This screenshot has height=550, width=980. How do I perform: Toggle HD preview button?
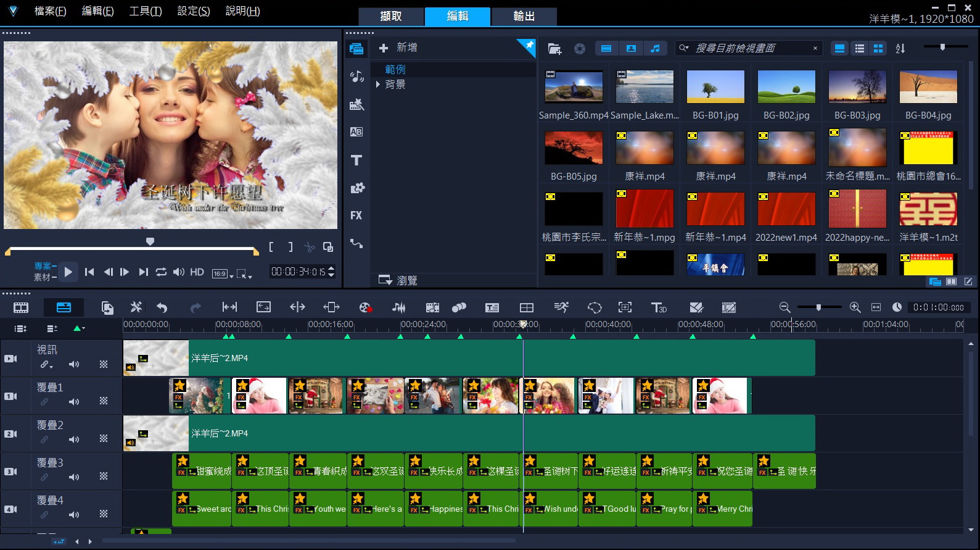pos(197,272)
